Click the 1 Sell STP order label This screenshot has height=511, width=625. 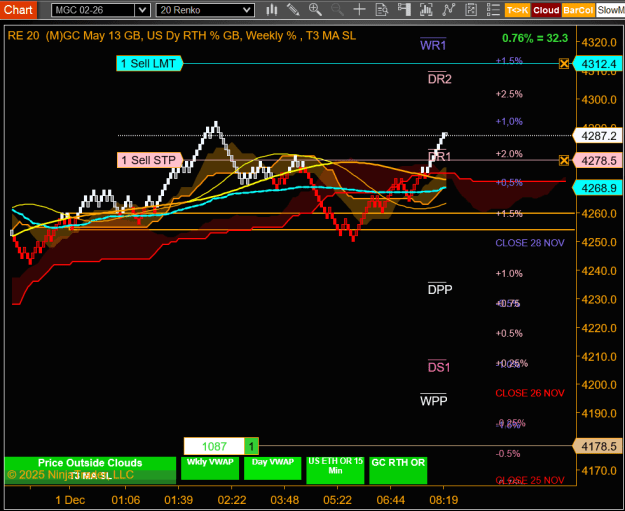point(150,160)
